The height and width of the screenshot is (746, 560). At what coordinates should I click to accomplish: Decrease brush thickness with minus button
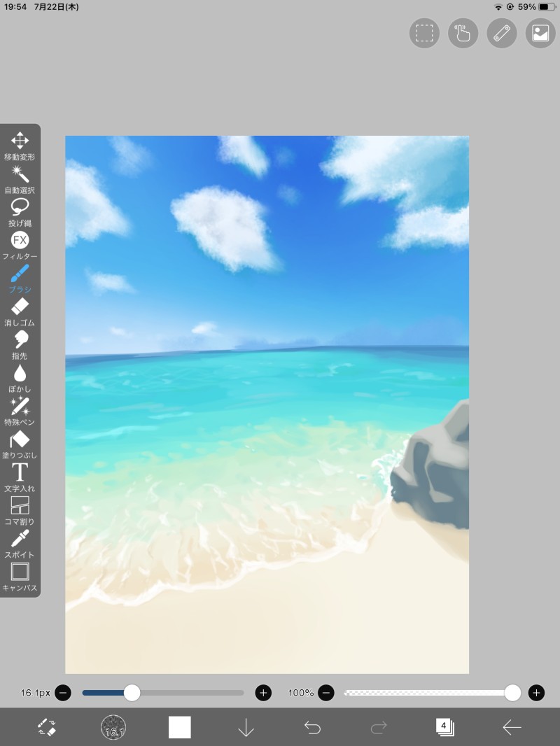pos(63,693)
